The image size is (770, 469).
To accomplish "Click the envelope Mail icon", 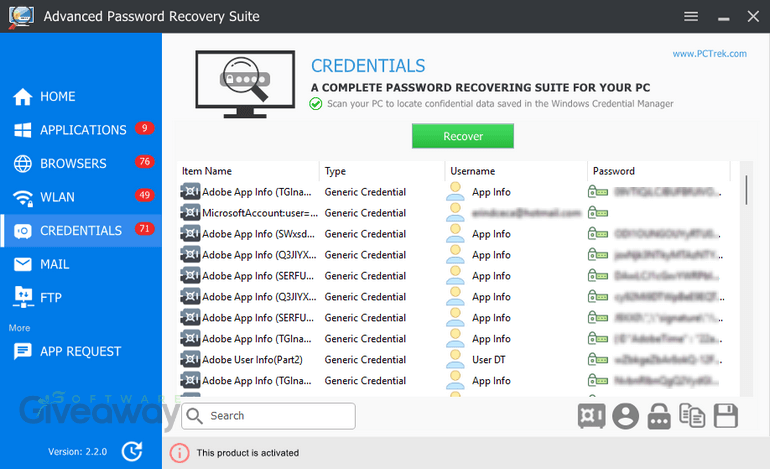I will 23,264.
